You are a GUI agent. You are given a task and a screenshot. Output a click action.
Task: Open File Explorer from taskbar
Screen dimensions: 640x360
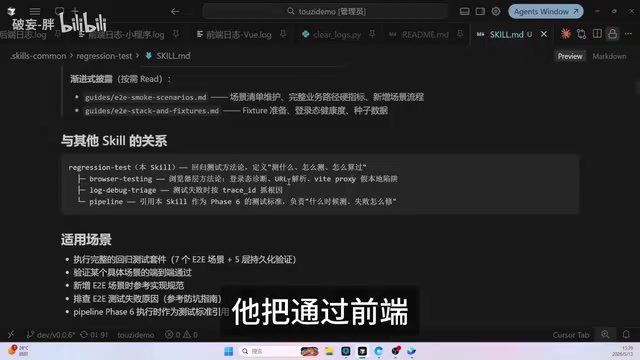pyautogui.click(x=329, y=351)
